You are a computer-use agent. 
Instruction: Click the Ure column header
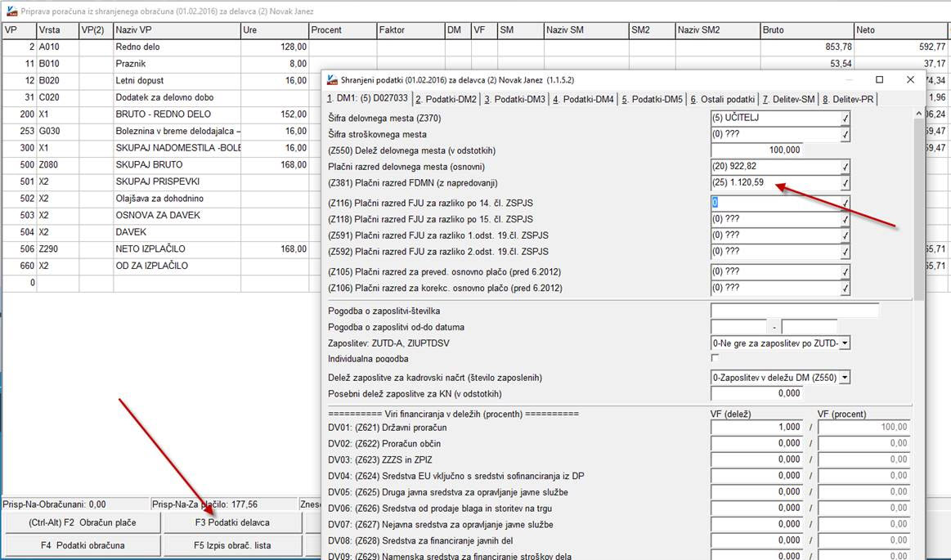(x=275, y=29)
